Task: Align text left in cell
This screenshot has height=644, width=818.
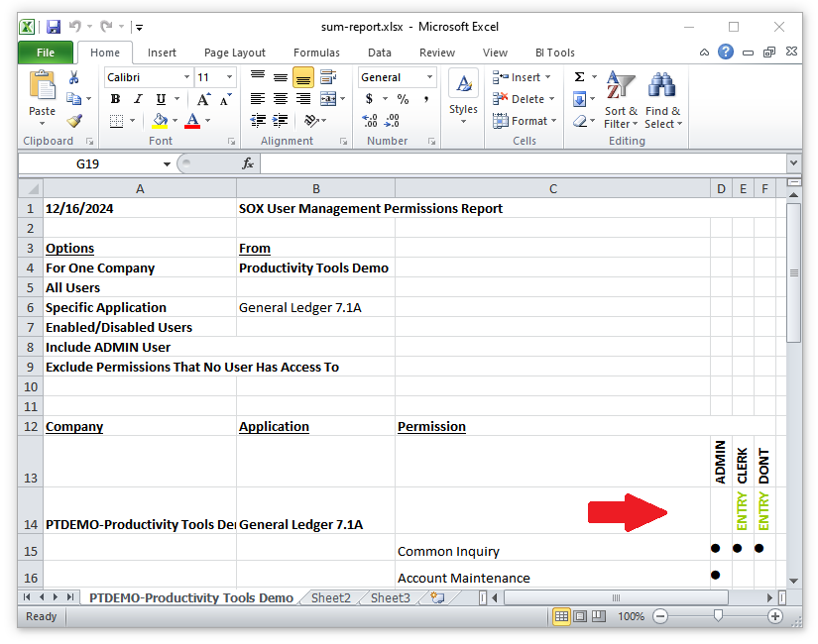Action: [x=258, y=98]
